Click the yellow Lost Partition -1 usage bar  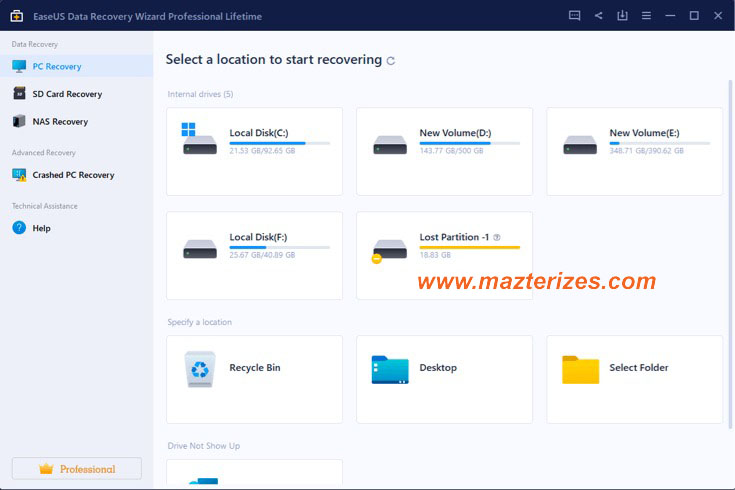[469, 247]
